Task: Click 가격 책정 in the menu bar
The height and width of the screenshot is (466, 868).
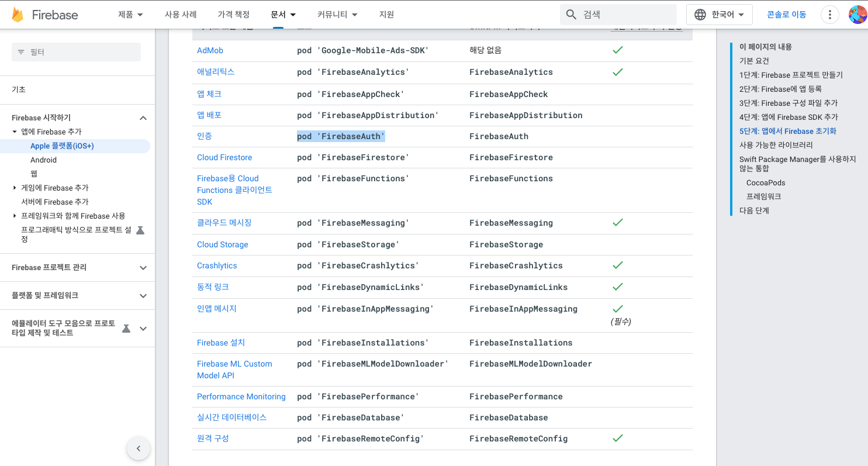Action: (x=233, y=14)
